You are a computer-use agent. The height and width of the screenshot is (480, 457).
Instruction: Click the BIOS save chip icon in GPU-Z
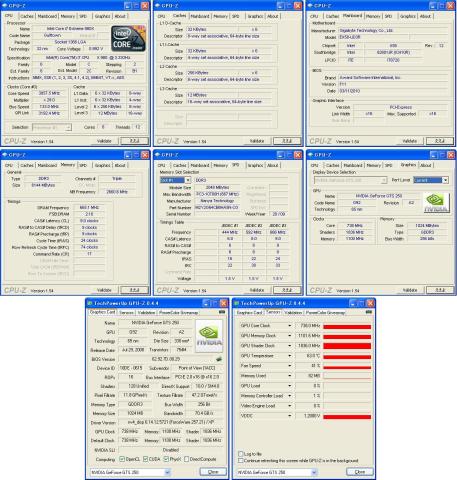click(x=219, y=359)
